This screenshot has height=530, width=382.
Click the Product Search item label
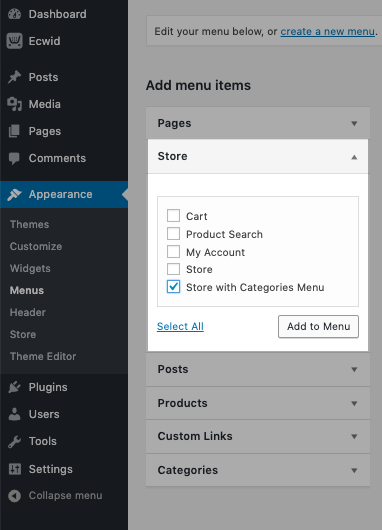tap(224, 234)
